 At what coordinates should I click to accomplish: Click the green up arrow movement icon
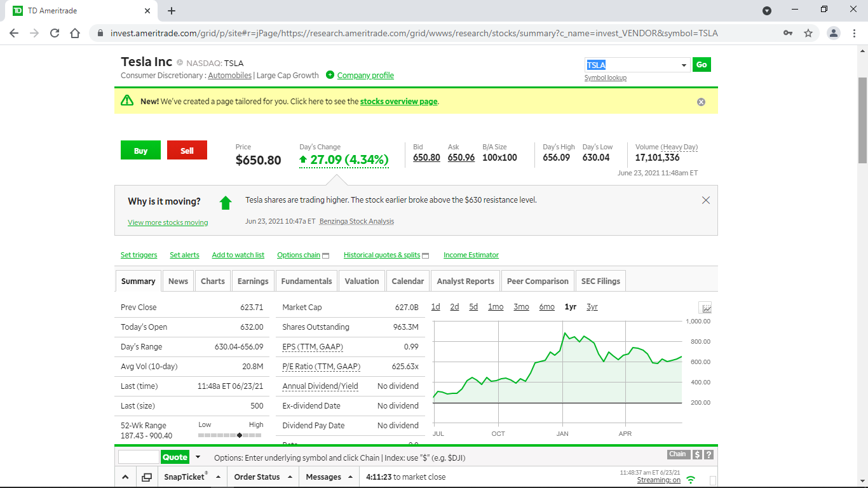226,203
